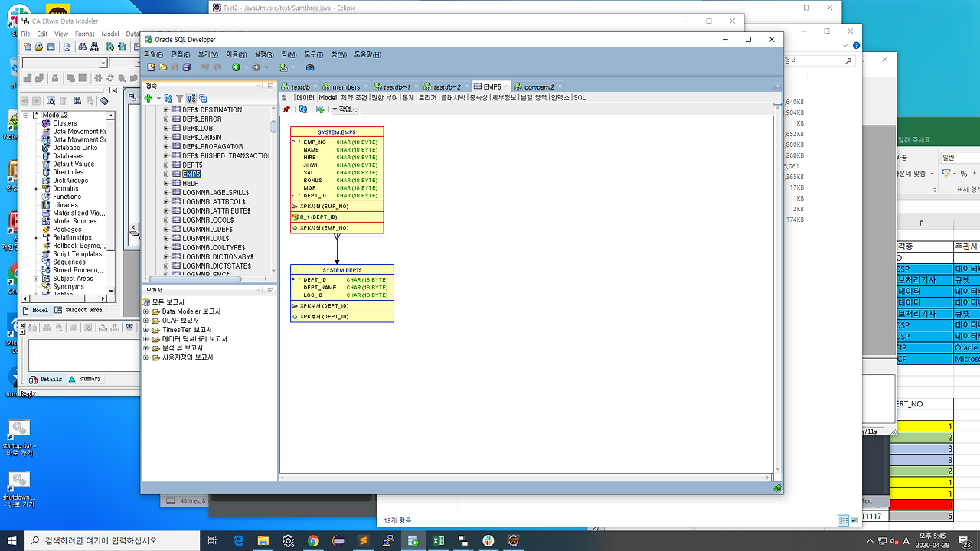Open Chrome from the Windows taskbar

(313, 541)
